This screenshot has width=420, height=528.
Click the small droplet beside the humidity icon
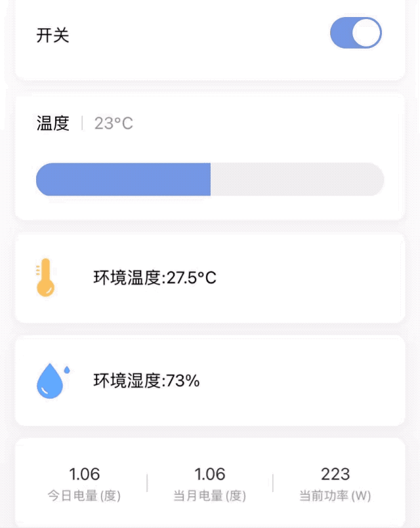coord(66,370)
